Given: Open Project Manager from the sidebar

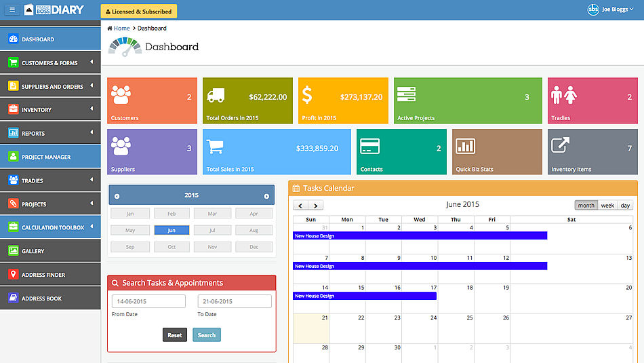Looking at the screenshot, I should 46,157.
